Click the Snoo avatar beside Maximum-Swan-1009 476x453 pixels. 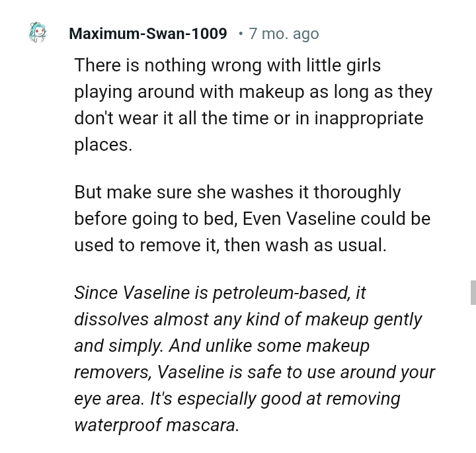tap(38, 32)
